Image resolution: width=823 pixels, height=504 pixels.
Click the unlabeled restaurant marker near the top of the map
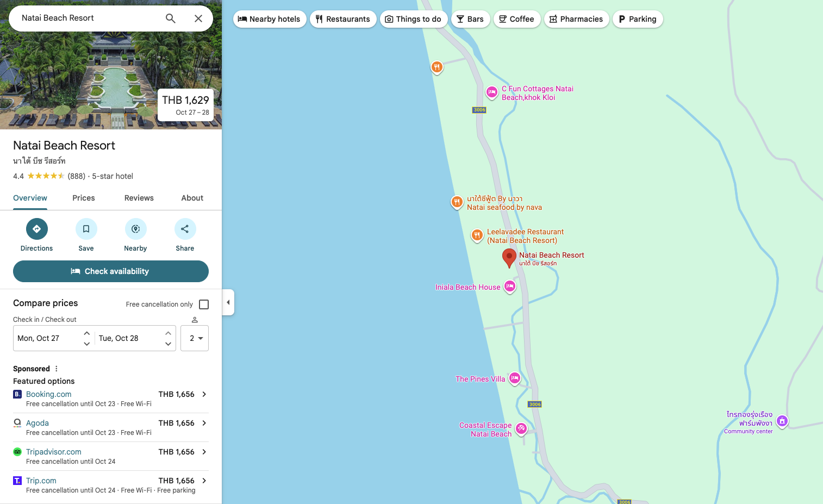[437, 67]
